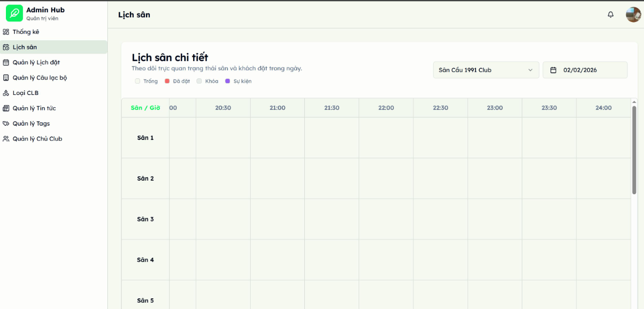Toggle the Khóa status filter

coord(199,80)
